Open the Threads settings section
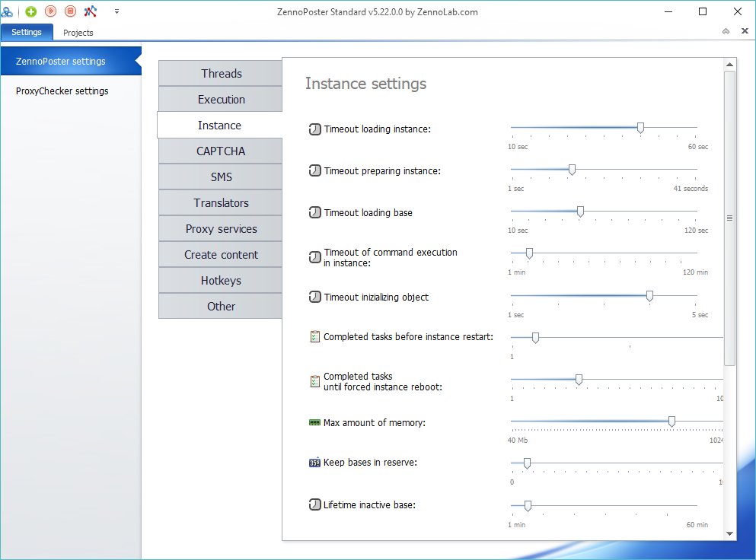This screenshot has height=560, width=756. coord(221,73)
